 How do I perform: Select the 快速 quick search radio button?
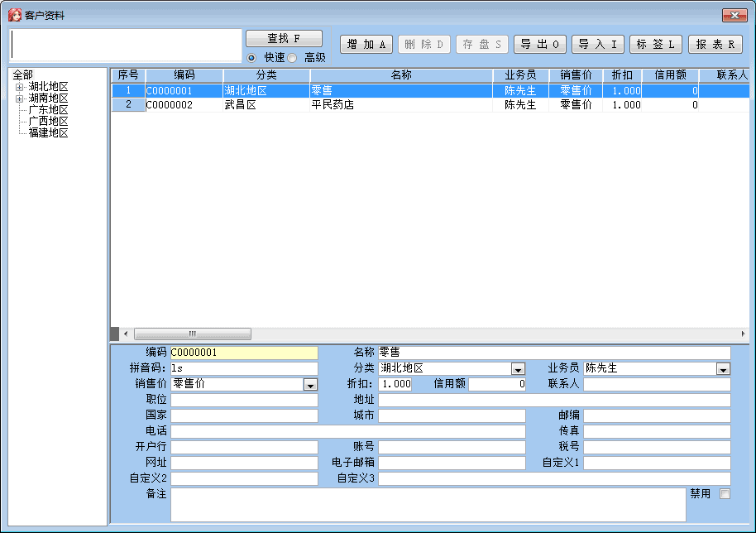(252, 58)
